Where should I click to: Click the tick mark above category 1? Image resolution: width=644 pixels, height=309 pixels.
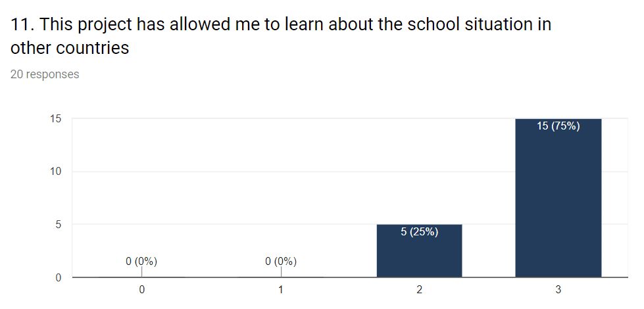click(x=281, y=272)
